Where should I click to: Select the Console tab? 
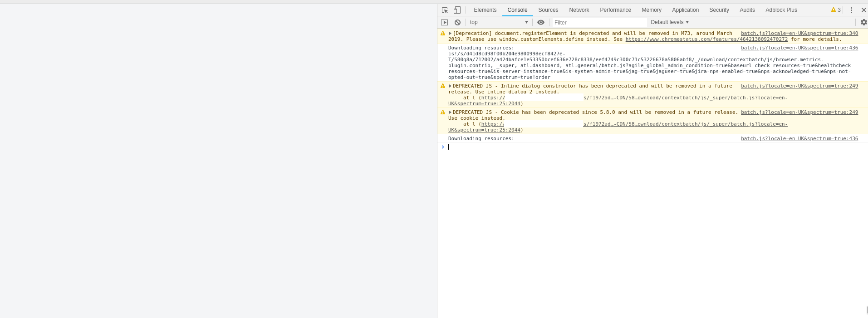click(x=517, y=10)
